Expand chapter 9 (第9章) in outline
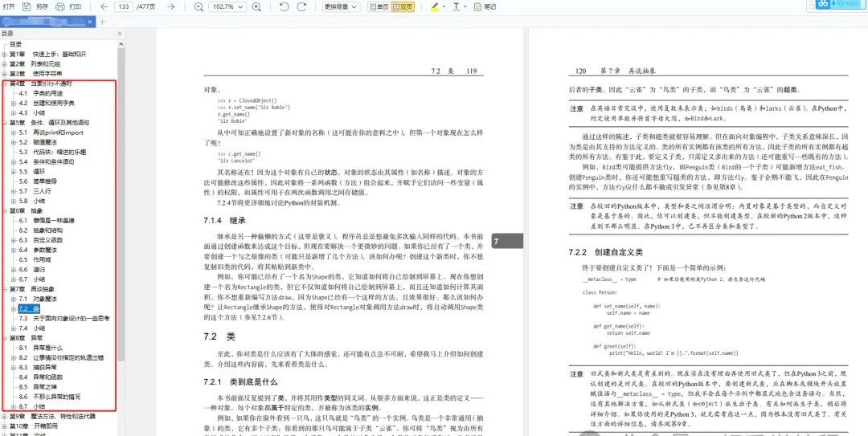Screen dimensions: 868x436 click(x=5, y=416)
